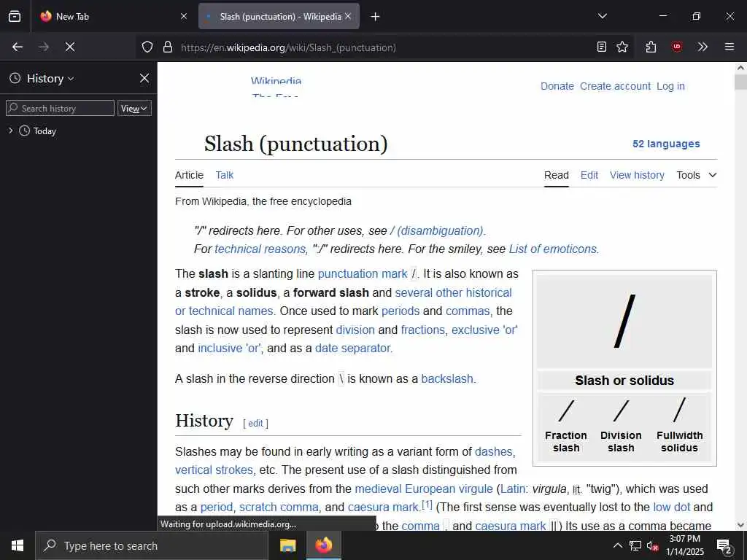This screenshot has height=560, width=747.
Task: Select the Article tab
Action: (189, 175)
